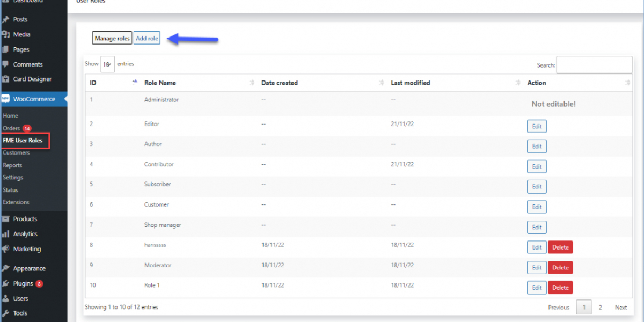Click the Analytics bar chart icon

pyautogui.click(x=6, y=234)
